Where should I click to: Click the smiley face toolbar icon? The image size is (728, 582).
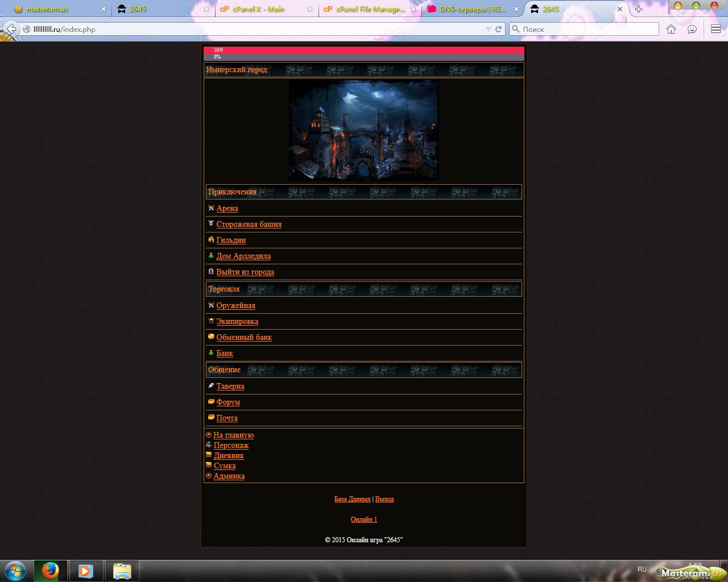click(x=692, y=29)
